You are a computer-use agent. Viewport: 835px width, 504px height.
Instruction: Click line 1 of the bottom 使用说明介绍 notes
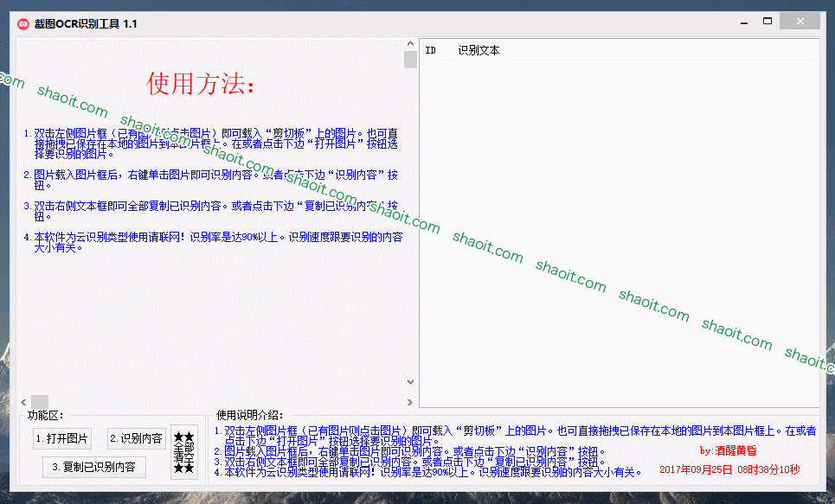click(515, 436)
